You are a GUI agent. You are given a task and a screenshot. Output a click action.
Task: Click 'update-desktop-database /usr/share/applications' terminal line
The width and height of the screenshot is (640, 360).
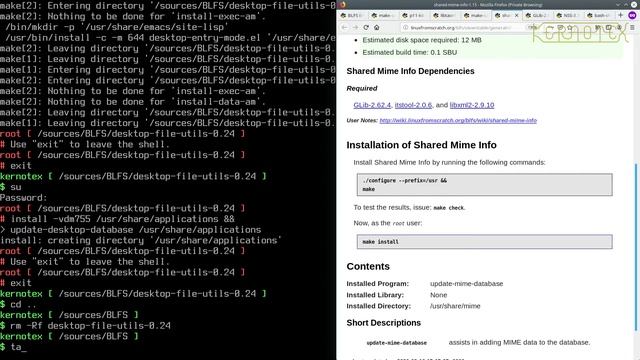[x=131, y=230]
